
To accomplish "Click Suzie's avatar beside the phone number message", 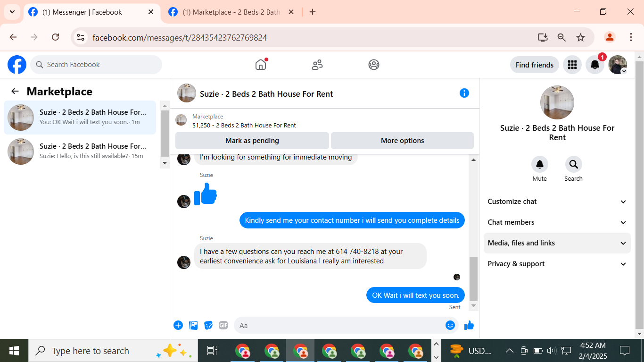I will tap(184, 262).
